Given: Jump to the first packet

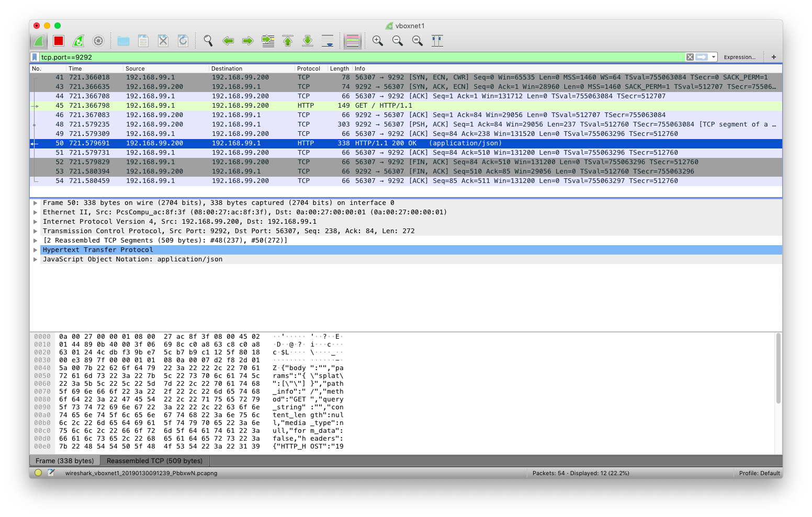Looking at the screenshot, I should pyautogui.click(x=288, y=41).
